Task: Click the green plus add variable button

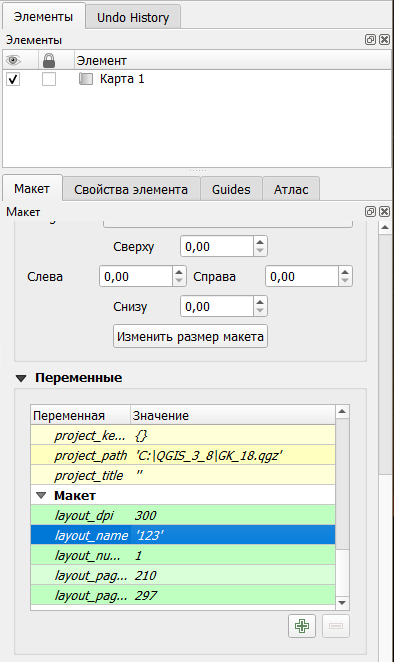Action: pyautogui.click(x=302, y=626)
